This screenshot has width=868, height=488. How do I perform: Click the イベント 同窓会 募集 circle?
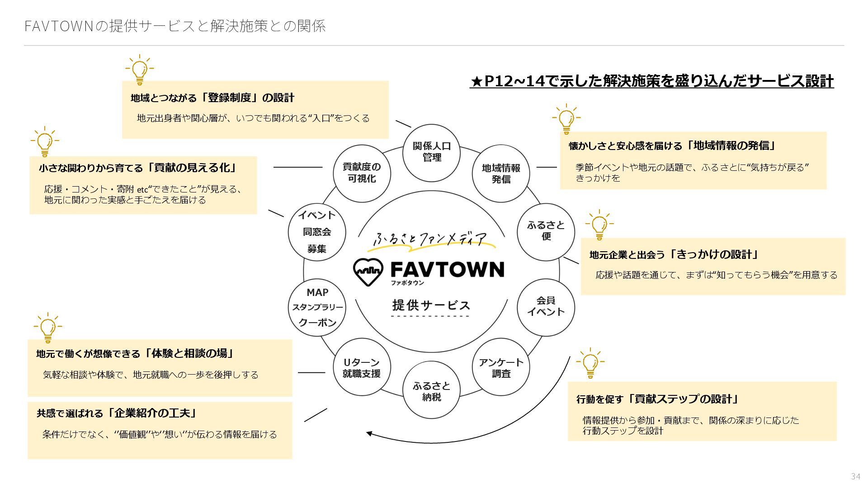pyautogui.click(x=317, y=232)
